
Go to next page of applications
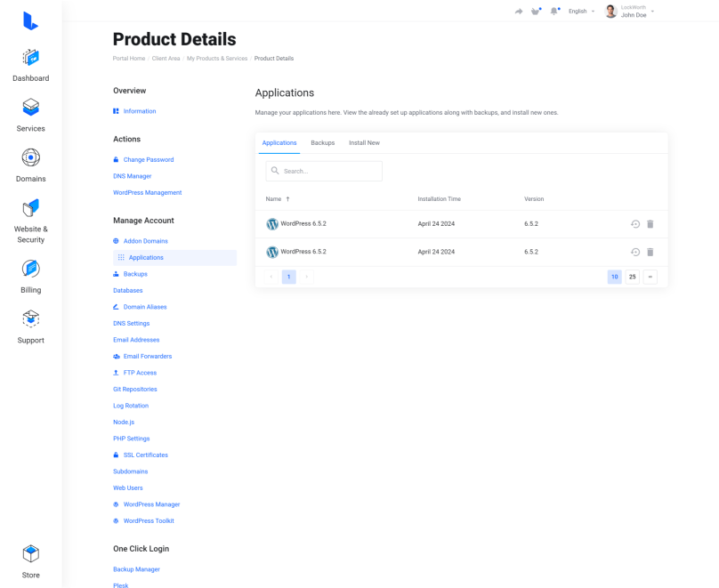(307, 277)
